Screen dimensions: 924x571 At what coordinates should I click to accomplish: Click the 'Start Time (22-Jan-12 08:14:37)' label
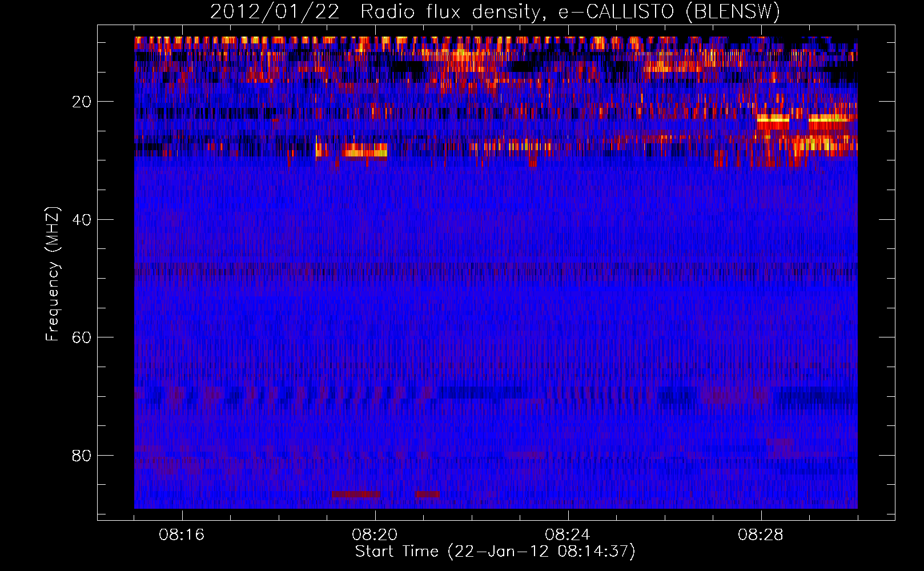[495, 552]
